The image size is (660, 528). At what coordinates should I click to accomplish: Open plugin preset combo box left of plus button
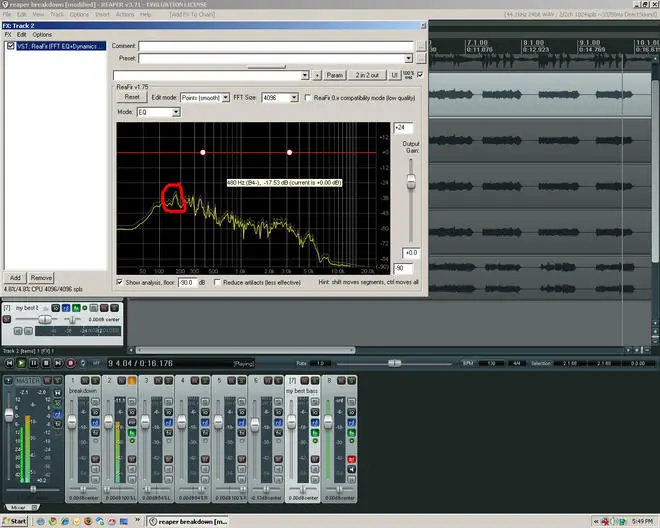pyautogui.click(x=211, y=75)
